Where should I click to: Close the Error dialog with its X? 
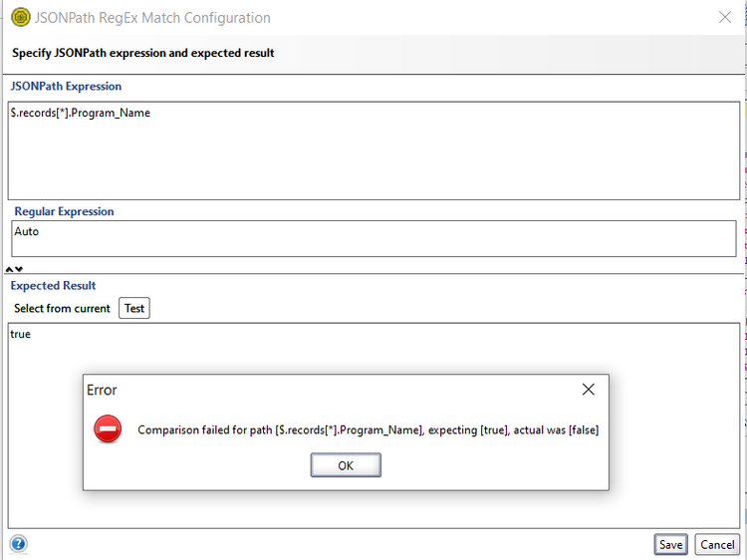pyautogui.click(x=589, y=390)
